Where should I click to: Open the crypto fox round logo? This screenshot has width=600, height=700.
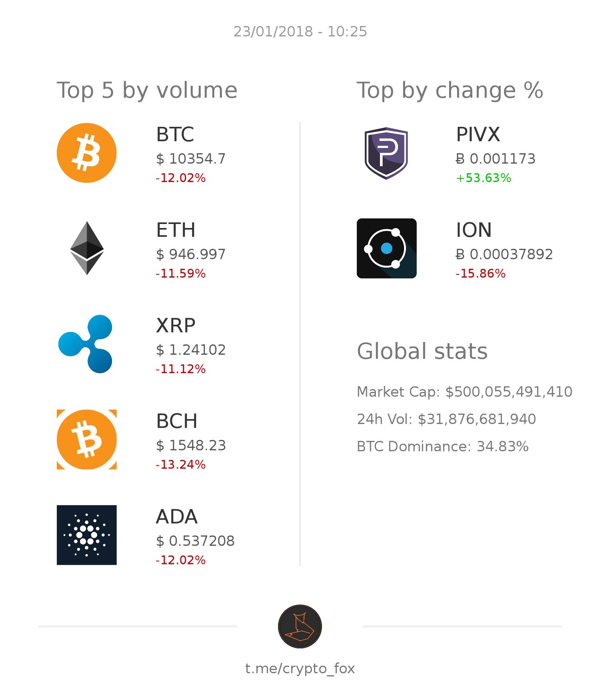click(x=300, y=626)
